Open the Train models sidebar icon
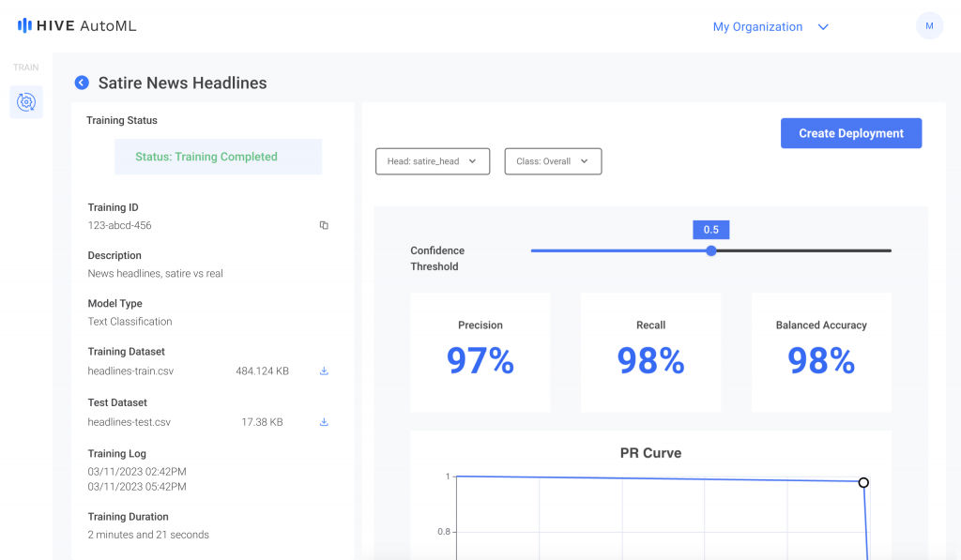This screenshot has width=961, height=560. coord(26,101)
